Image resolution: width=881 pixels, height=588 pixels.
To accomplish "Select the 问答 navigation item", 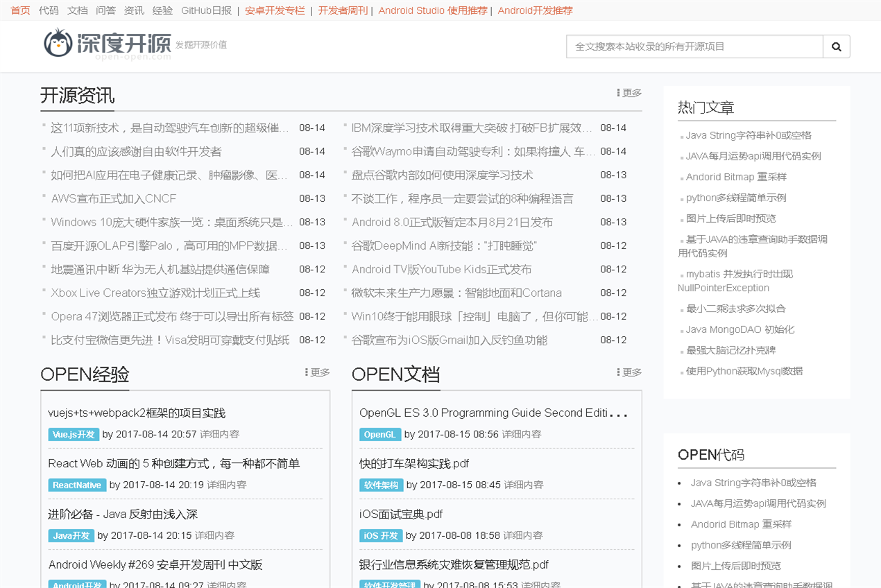I will point(105,10).
